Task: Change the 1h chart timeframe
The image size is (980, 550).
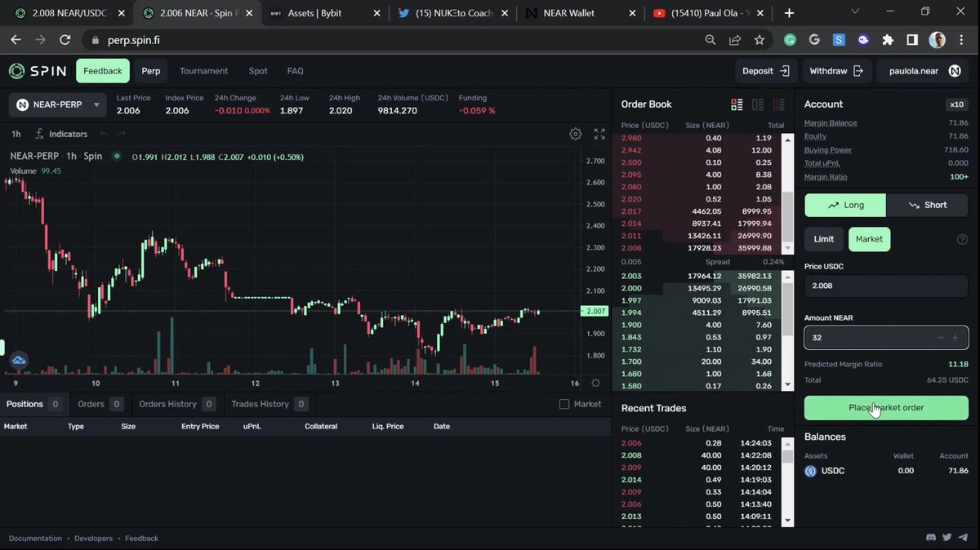Action: pos(16,134)
